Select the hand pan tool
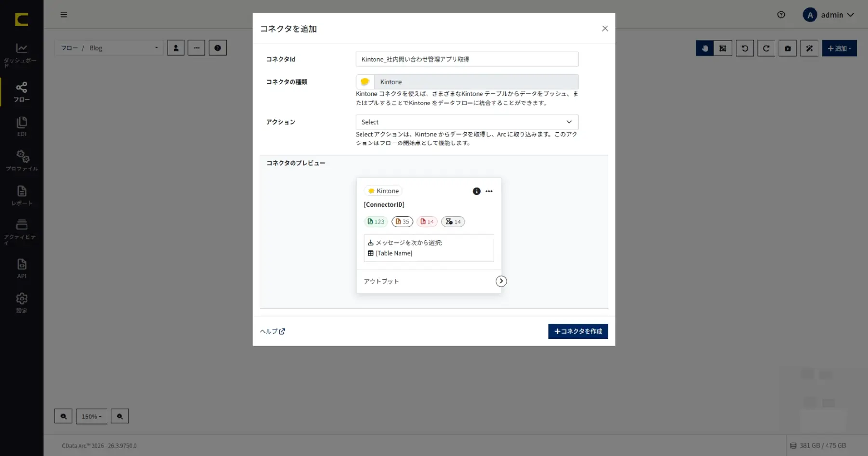This screenshot has width=868, height=456. coord(705,48)
